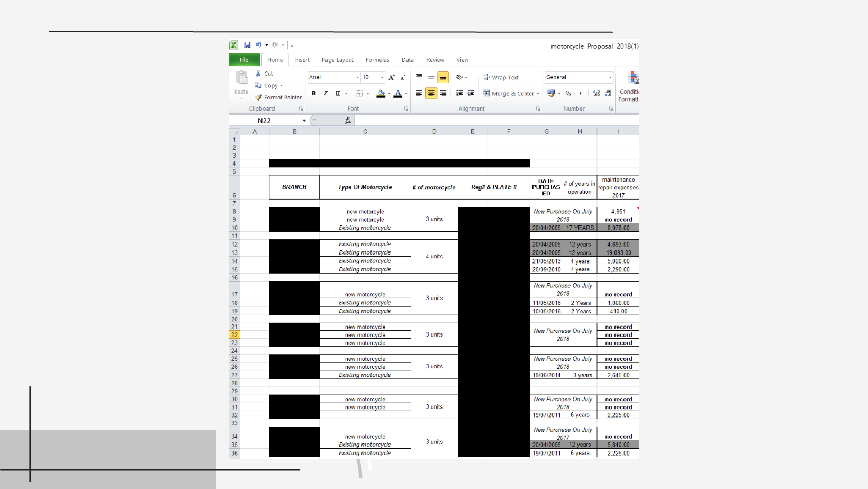Align text right

click(443, 93)
